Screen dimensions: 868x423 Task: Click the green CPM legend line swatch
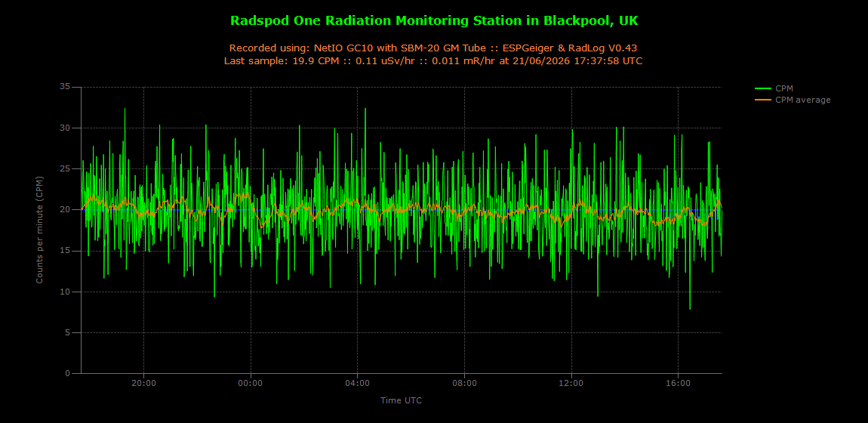point(762,88)
